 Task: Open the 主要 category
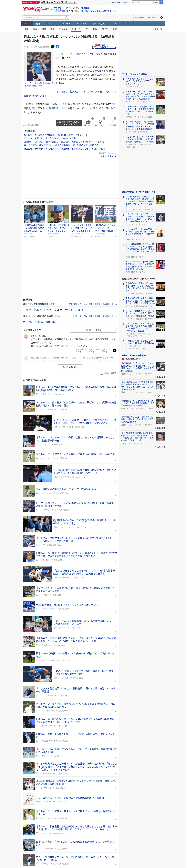(x=26, y=29)
